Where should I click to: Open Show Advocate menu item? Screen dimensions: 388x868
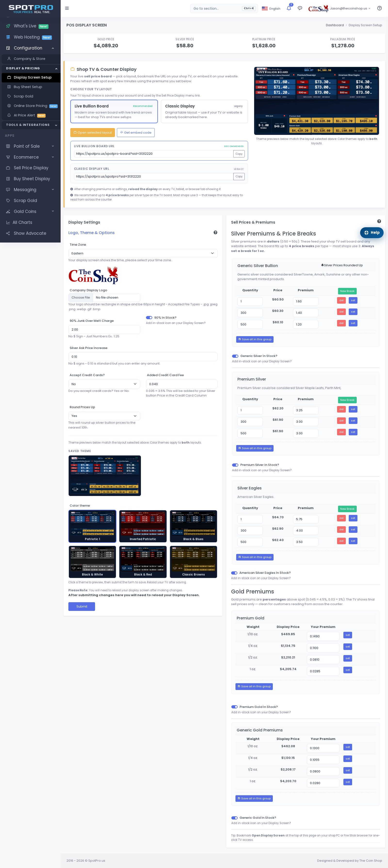30,233
